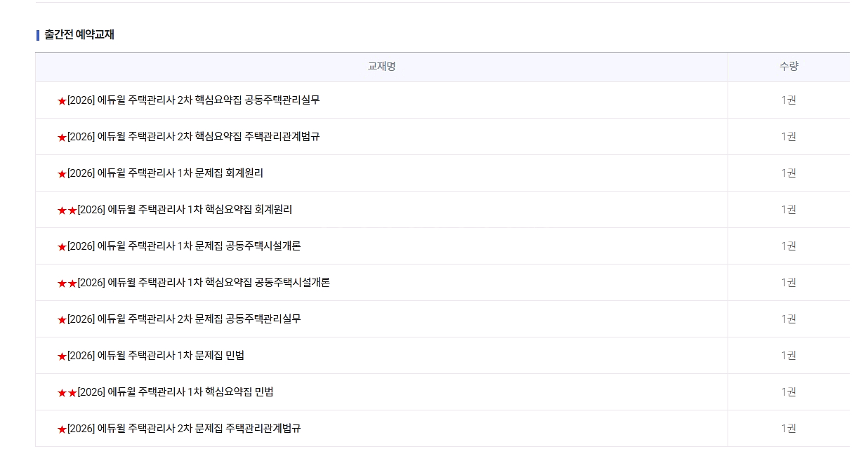Click the 1권 quantity for 1차 문제집 민법
The image size is (868, 475).
click(x=789, y=356)
